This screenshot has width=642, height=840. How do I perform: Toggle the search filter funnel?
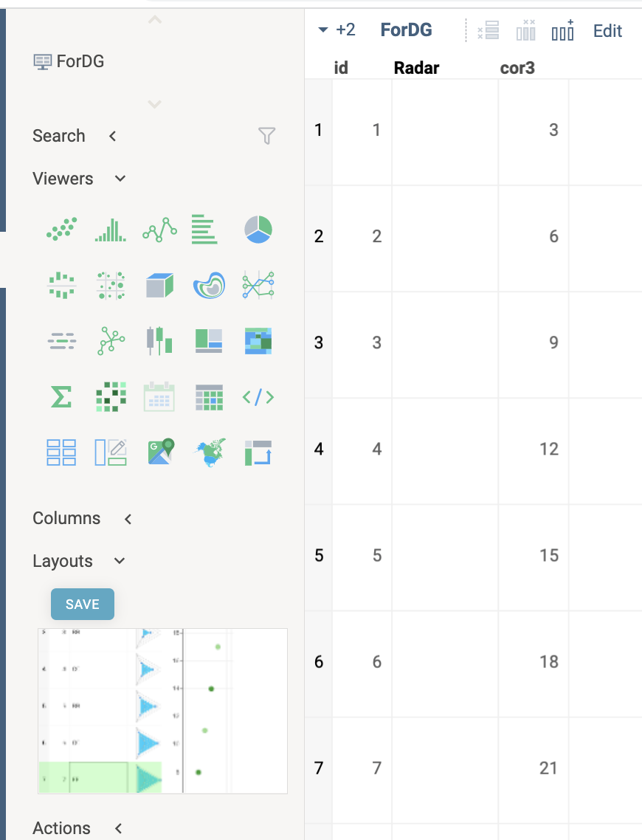266,136
